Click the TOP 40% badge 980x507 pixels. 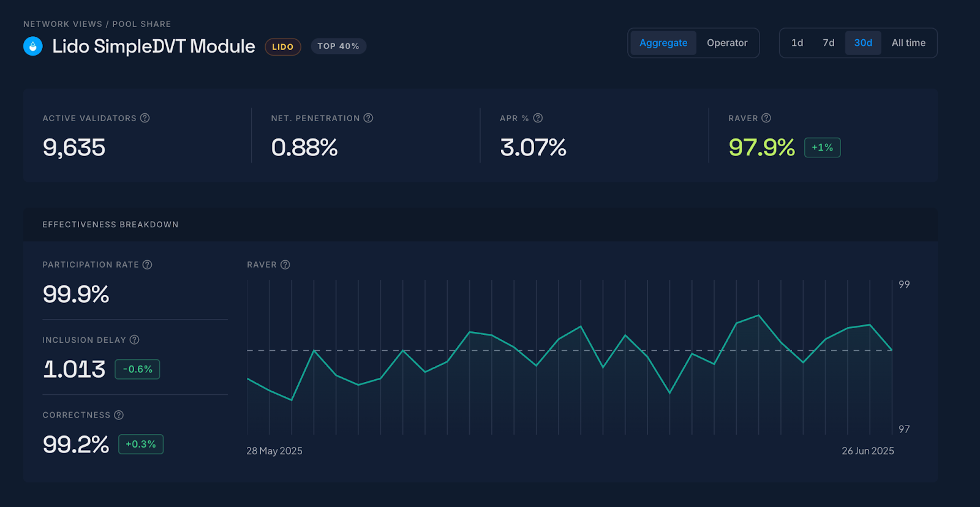[x=338, y=46]
